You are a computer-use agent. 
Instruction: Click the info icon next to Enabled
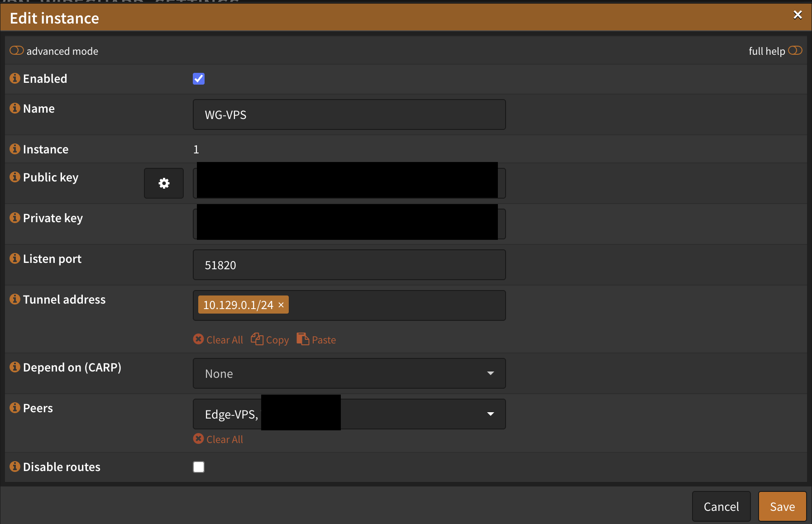coord(15,78)
